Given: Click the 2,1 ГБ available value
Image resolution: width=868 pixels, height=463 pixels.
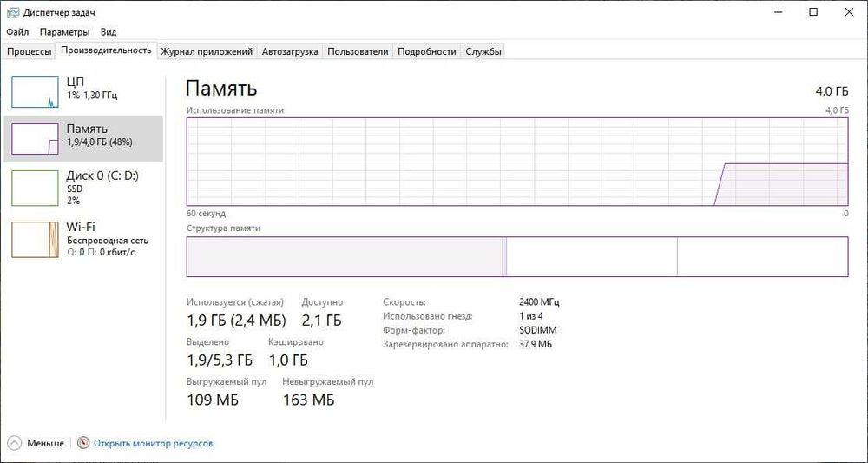Looking at the screenshot, I should pyautogui.click(x=322, y=321).
